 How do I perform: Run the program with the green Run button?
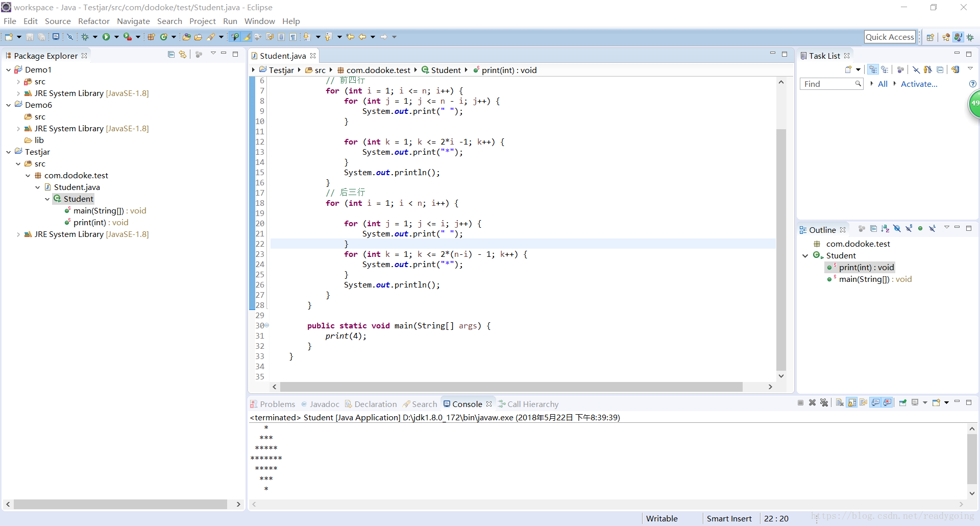click(106, 37)
